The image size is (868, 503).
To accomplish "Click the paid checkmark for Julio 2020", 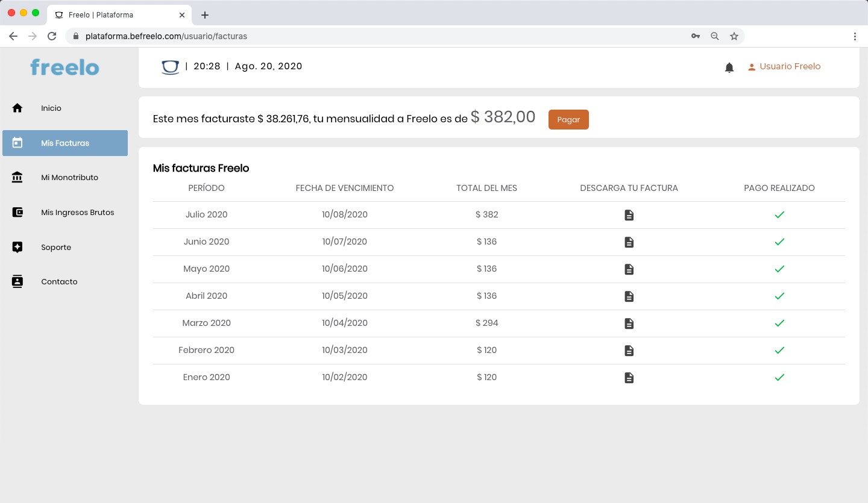I will pos(779,214).
